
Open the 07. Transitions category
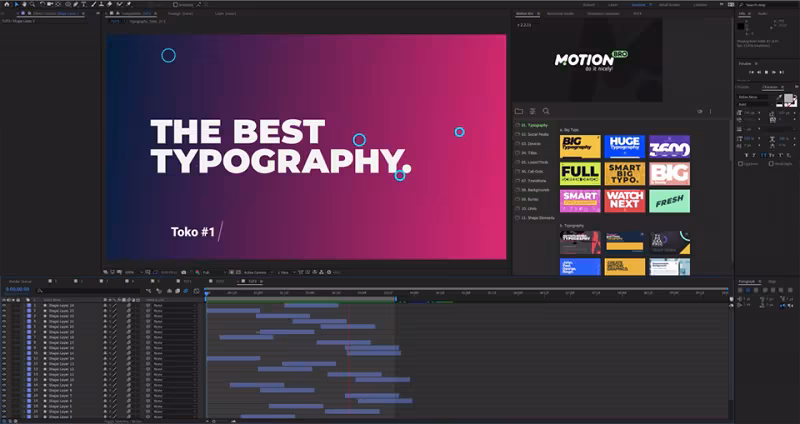534,181
